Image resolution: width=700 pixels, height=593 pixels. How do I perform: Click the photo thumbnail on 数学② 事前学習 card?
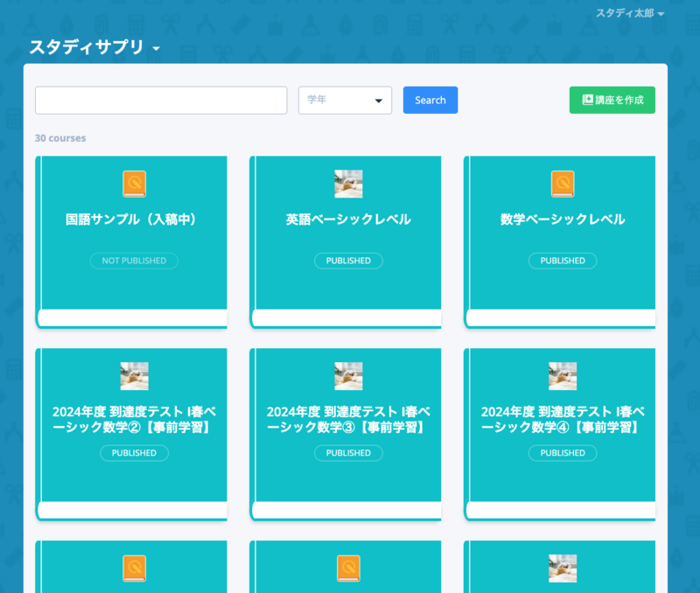pos(135,376)
